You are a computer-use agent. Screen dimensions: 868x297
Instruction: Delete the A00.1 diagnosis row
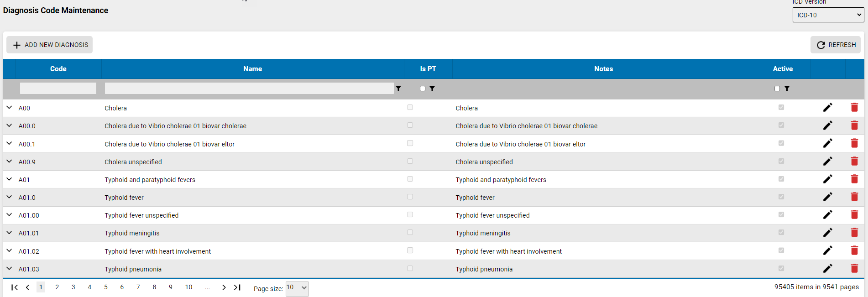coord(854,143)
